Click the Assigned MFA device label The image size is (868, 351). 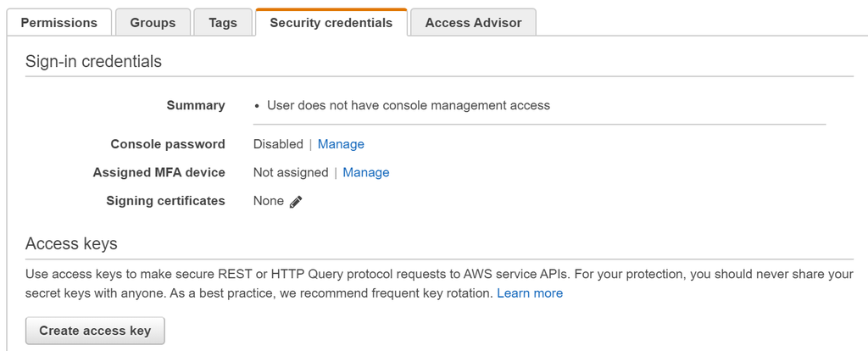[159, 173]
